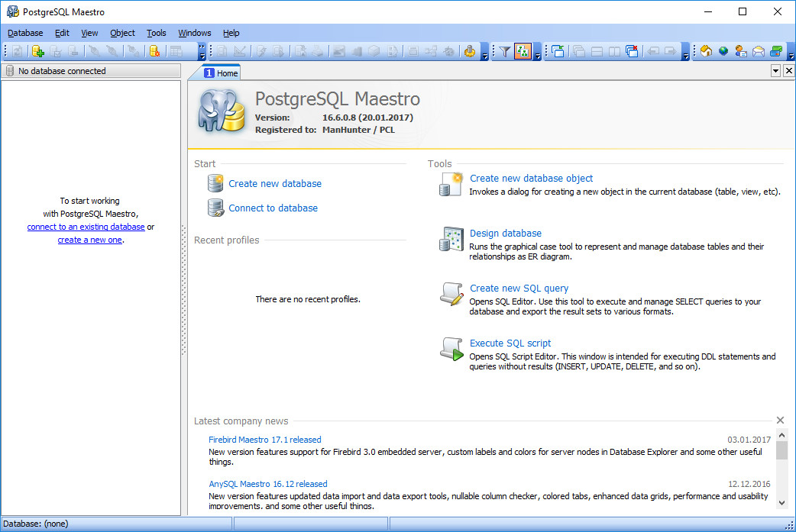Expand the first toolbar overflow chevron
Viewport: 796px width, 532px height.
click(x=202, y=51)
